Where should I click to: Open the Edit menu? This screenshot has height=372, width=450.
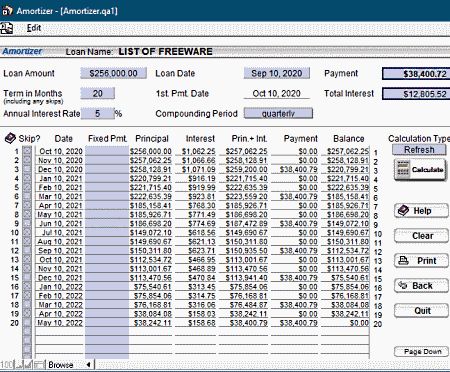(x=34, y=28)
